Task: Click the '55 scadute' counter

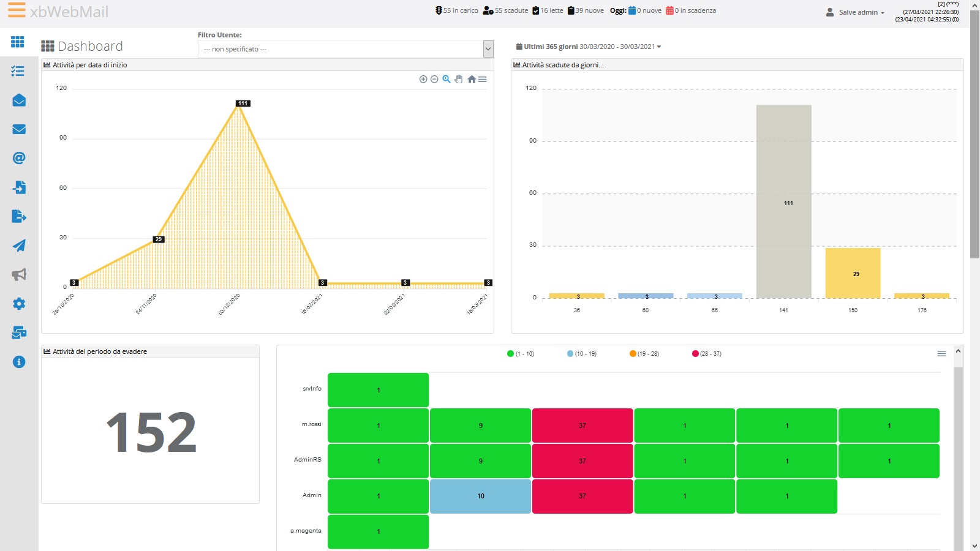Action: (x=505, y=10)
